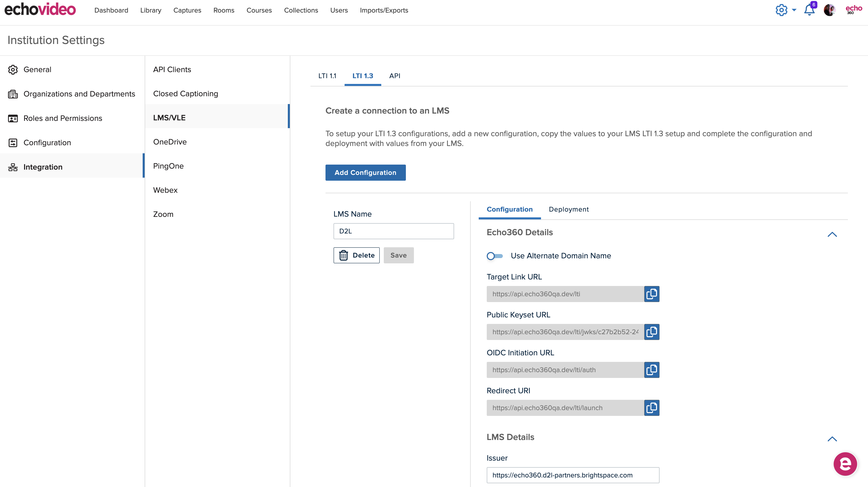This screenshot has width=868, height=487.
Task: Click the echovideo logo
Action: (40, 10)
